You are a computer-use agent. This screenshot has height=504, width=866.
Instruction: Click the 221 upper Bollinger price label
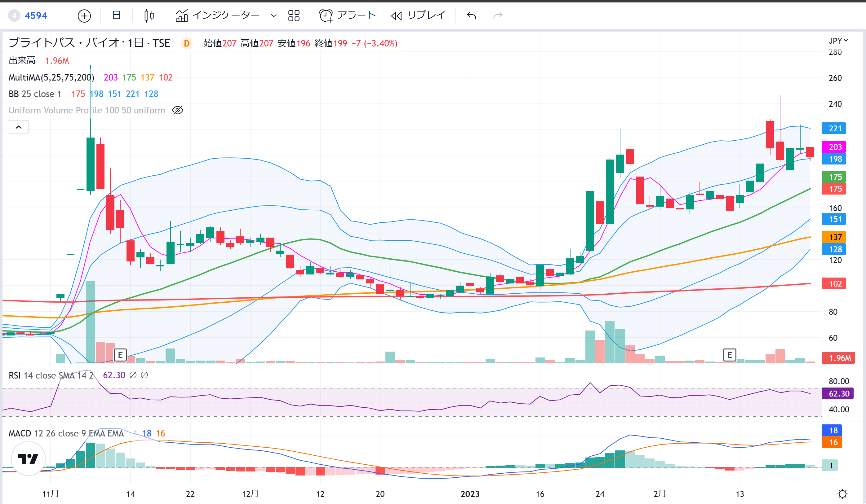pyautogui.click(x=834, y=129)
